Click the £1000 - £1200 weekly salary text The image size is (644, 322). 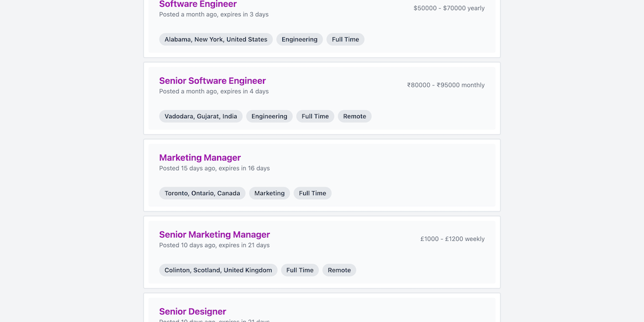tap(452, 239)
